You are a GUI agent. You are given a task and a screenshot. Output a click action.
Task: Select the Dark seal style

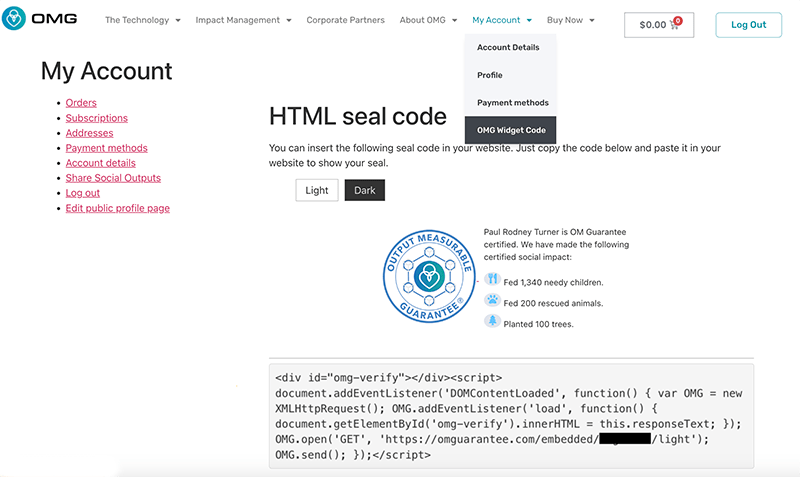click(x=364, y=190)
